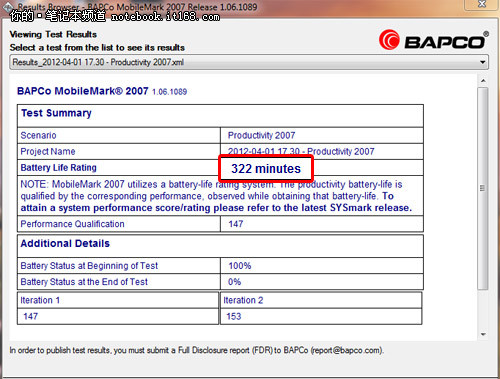The image size is (500, 379).
Task: Open the test results dropdown arrow
Action: click(x=482, y=62)
